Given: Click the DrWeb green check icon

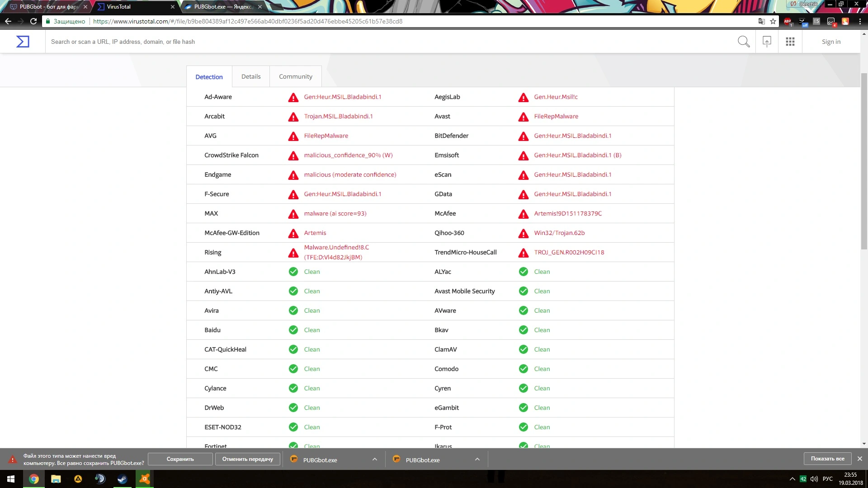Looking at the screenshot, I should pos(293,408).
